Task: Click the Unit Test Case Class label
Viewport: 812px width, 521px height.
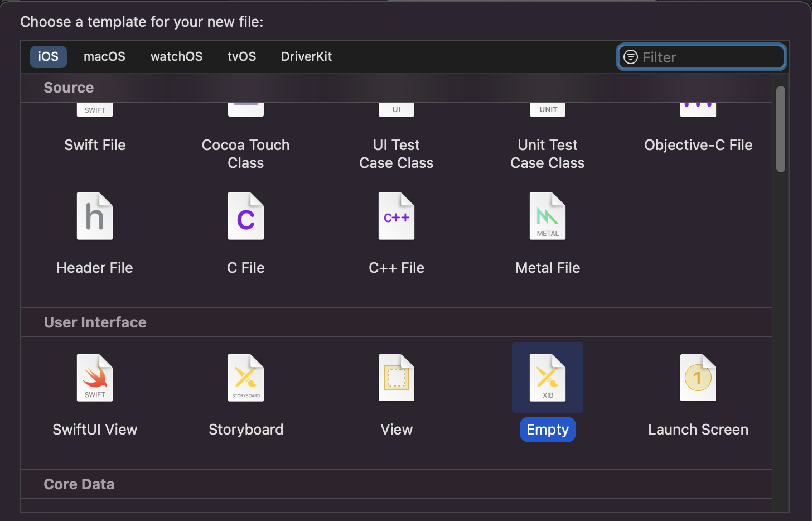Action: point(548,154)
